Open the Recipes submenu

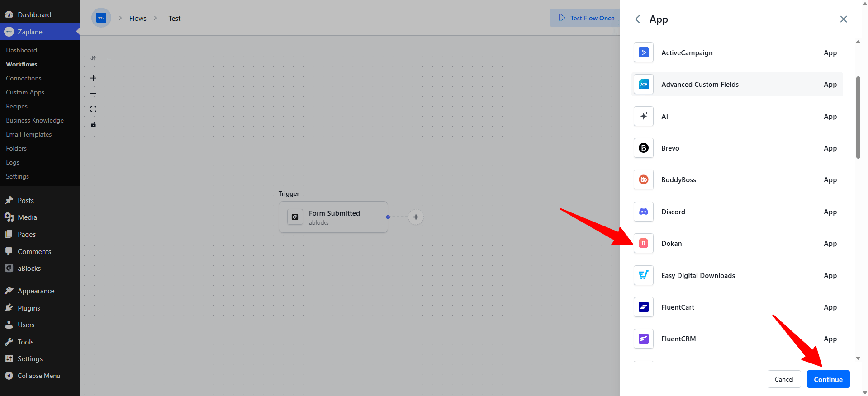[x=17, y=106]
